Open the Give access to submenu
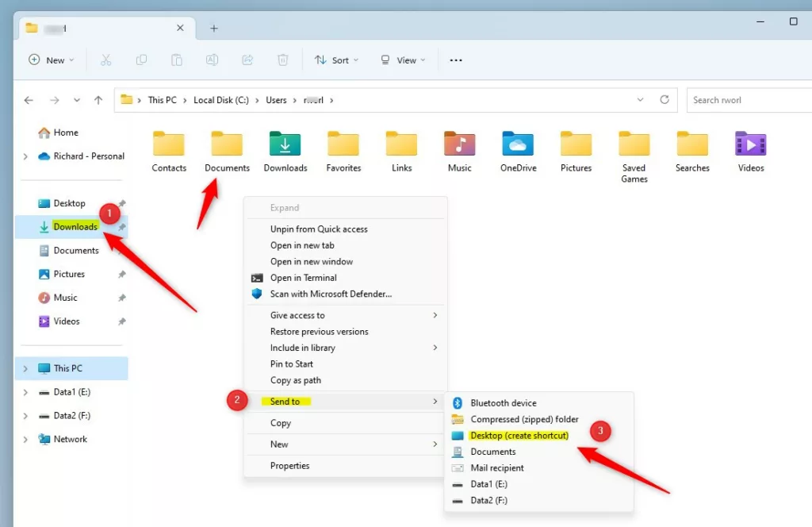This screenshot has width=812, height=527. click(345, 315)
